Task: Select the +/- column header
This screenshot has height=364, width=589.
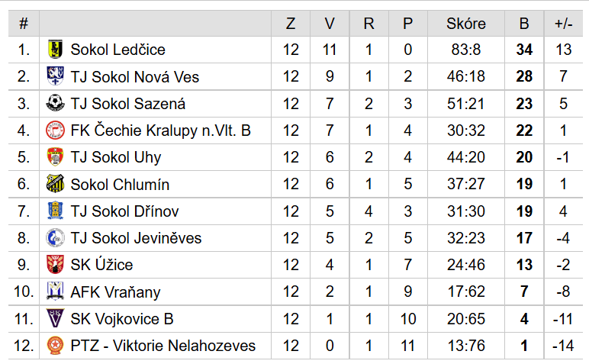Action: pyautogui.click(x=564, y=24)
